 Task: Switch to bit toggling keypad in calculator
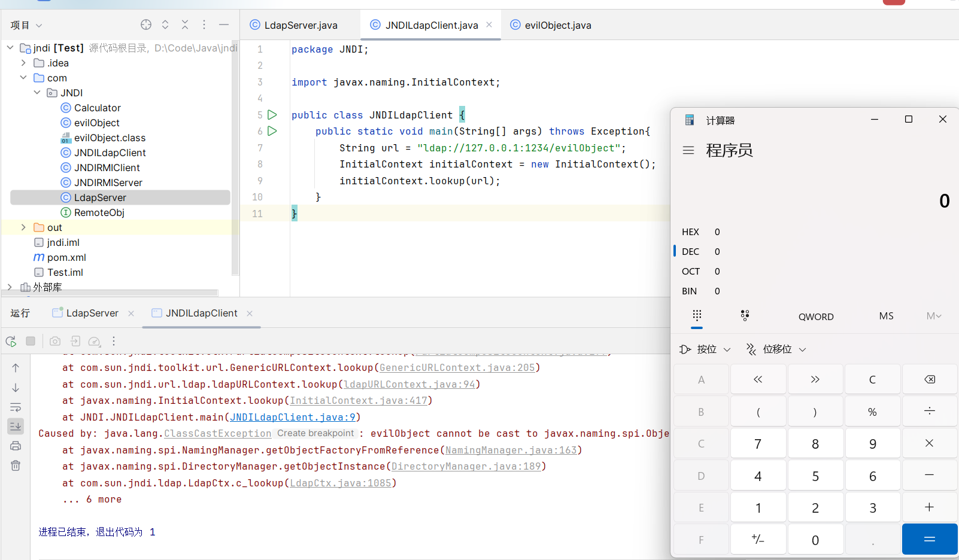point(745,316)
